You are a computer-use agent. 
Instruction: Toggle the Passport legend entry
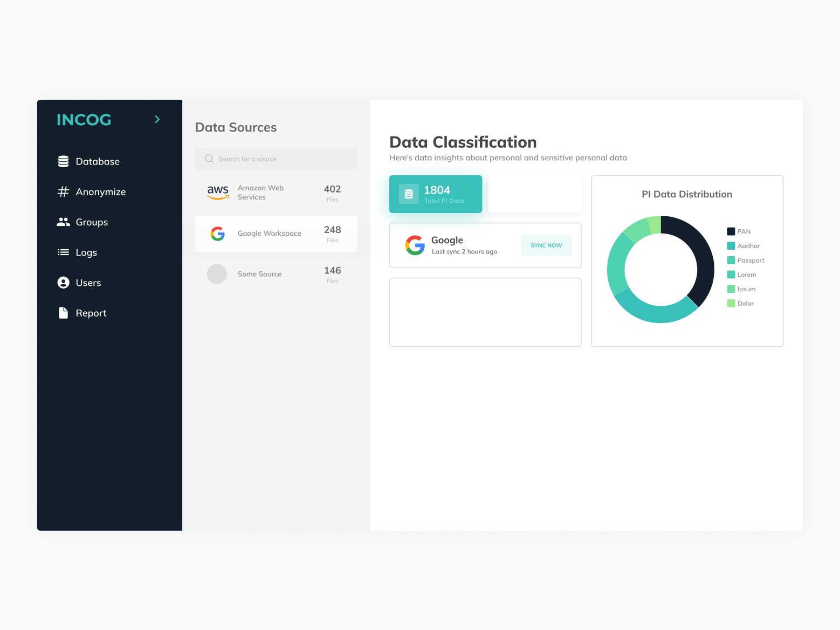(x=731, y=260)
